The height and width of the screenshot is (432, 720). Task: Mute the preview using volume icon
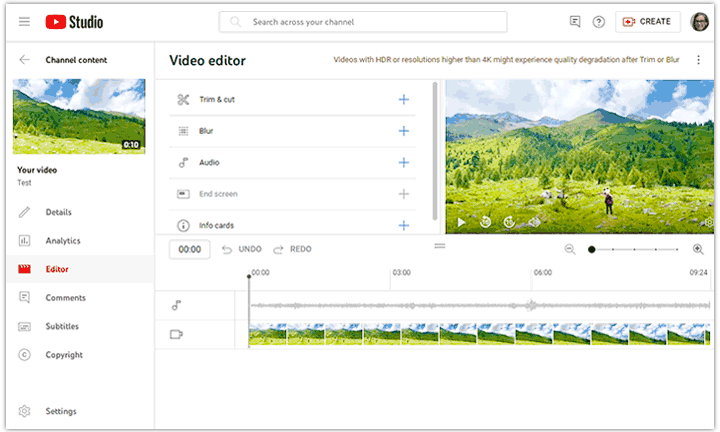point(534,222)
